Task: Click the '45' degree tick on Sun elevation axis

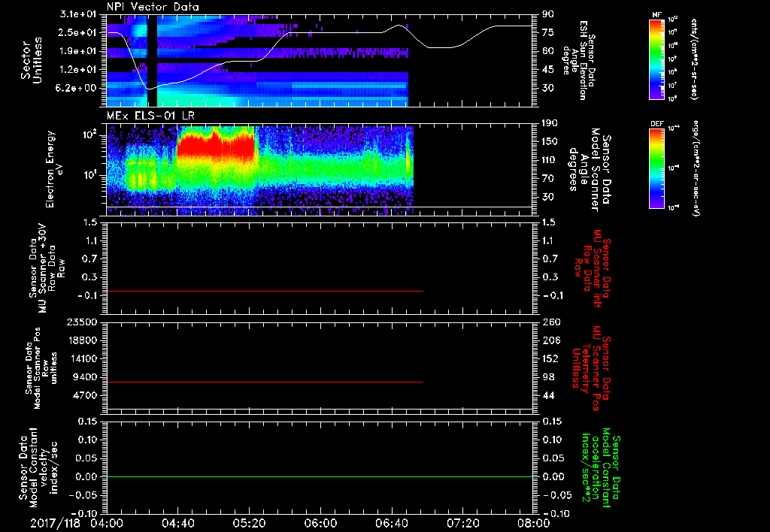Action: tap(548, 70)
